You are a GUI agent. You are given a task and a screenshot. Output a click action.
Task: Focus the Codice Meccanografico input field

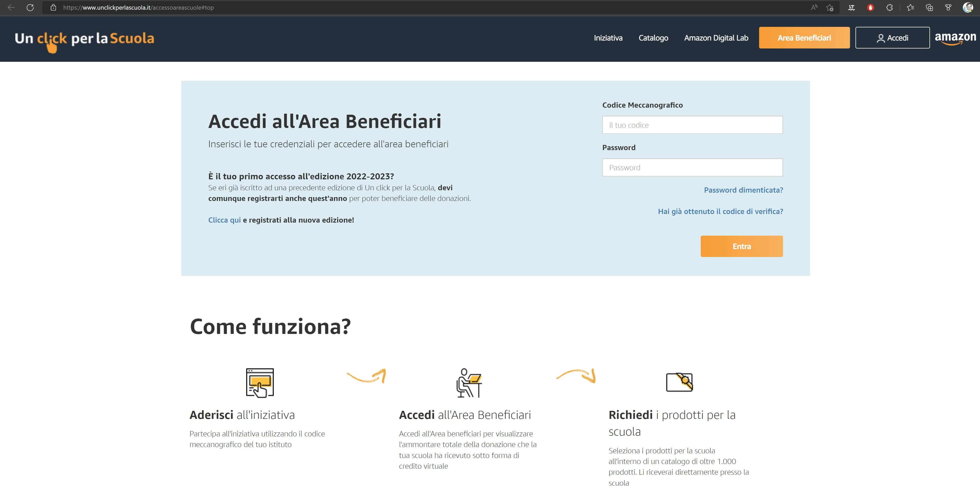pos(692,125)
